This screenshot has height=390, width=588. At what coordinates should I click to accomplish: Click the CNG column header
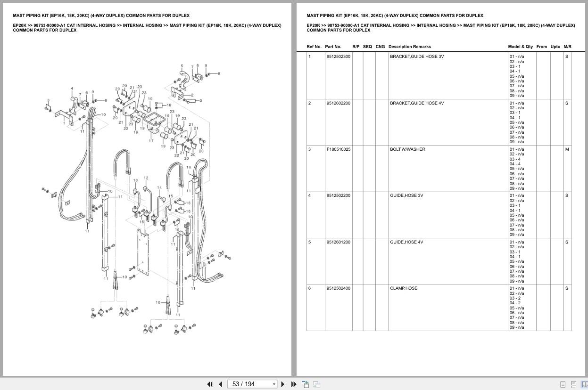[x=380, y=47]
